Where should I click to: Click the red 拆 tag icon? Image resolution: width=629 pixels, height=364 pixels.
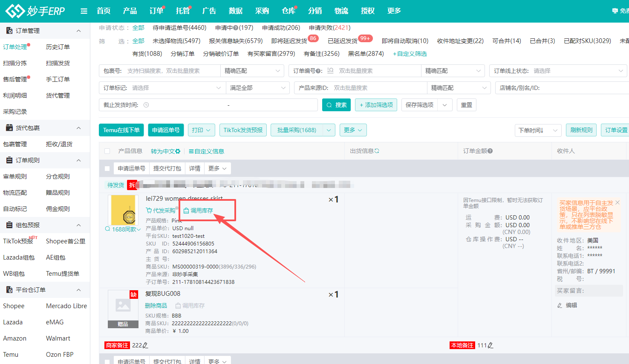[x=132, y=185]
